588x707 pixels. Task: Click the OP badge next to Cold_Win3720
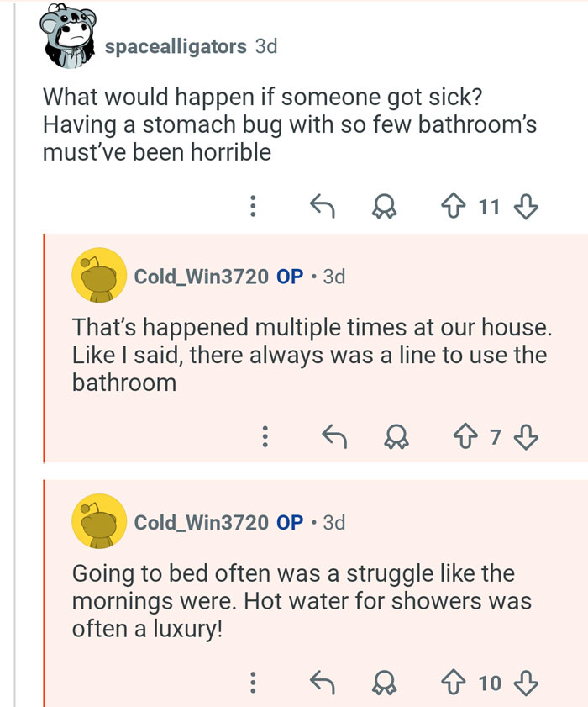[x=286, y=277]
